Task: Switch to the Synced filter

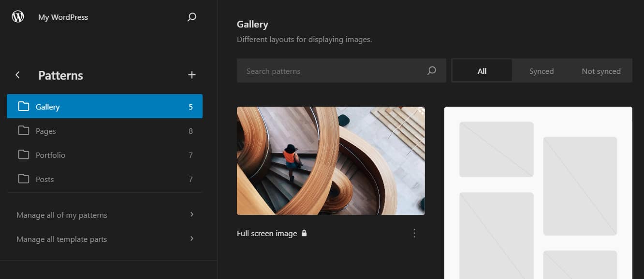Action: pyautogui.click(x=541, y=70)
